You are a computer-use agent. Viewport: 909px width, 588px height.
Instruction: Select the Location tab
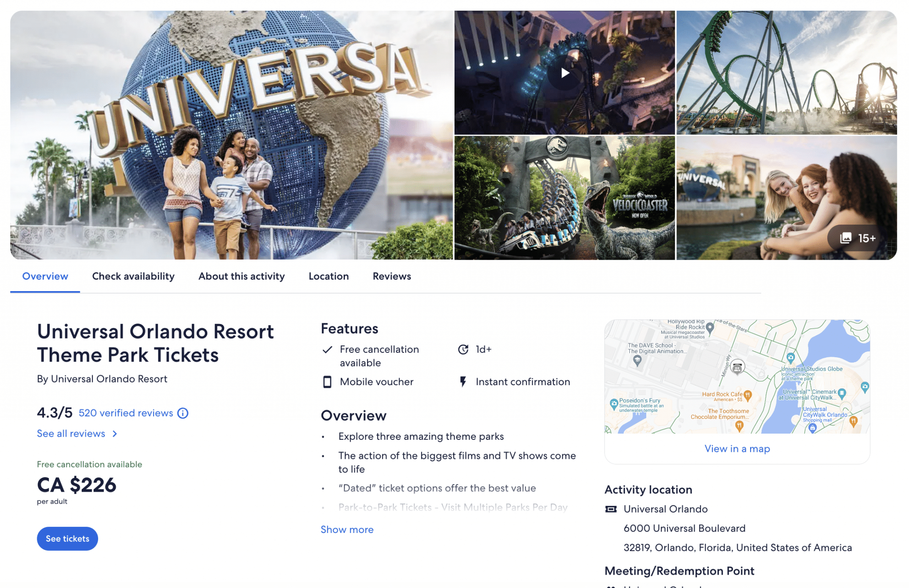click(x=328, y=276)
